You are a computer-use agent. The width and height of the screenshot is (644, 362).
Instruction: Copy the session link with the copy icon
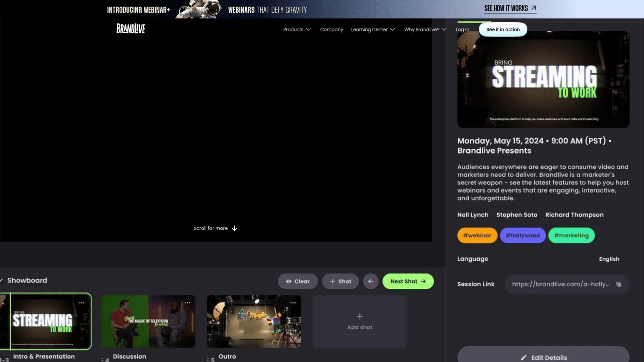619,284
